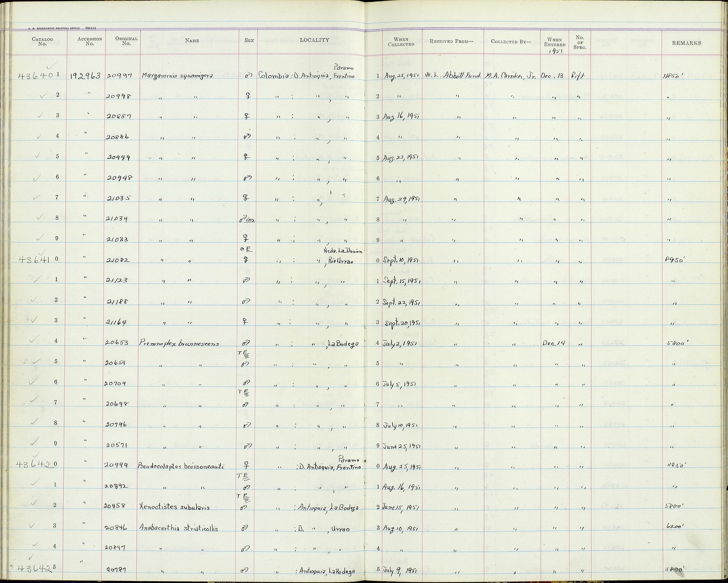This screenshot has height=583, width=728.
Task: Click original number "20653"
Action: (x=117, y=343)
